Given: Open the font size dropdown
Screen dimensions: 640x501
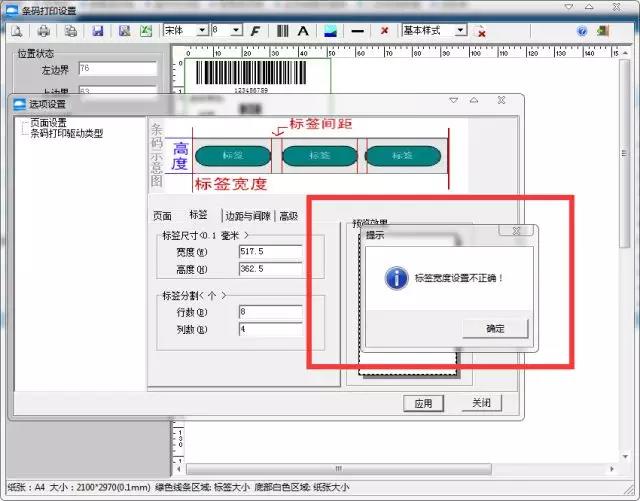Looking at the screenshot, I should point(237,31).
